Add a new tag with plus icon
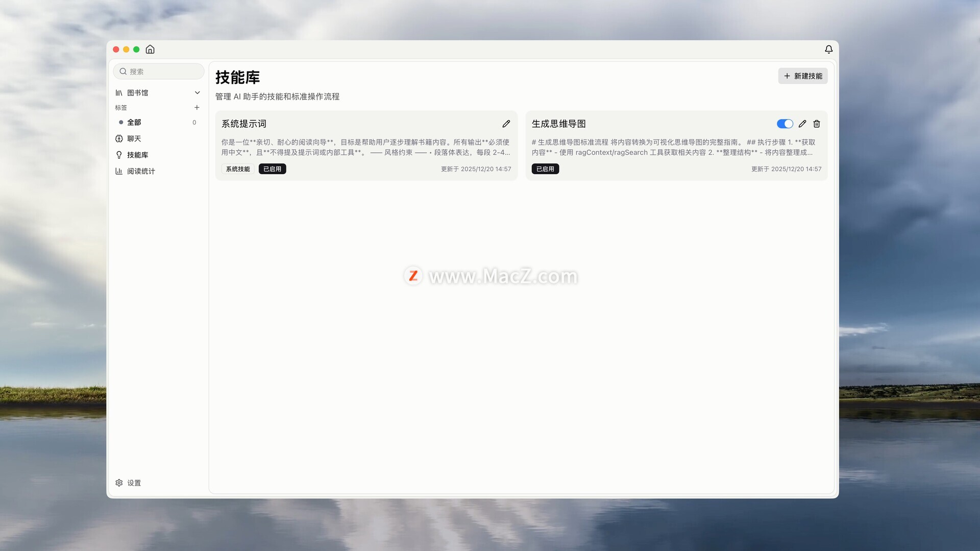This screenshot has width=980, height=551. tap(197, 108)
